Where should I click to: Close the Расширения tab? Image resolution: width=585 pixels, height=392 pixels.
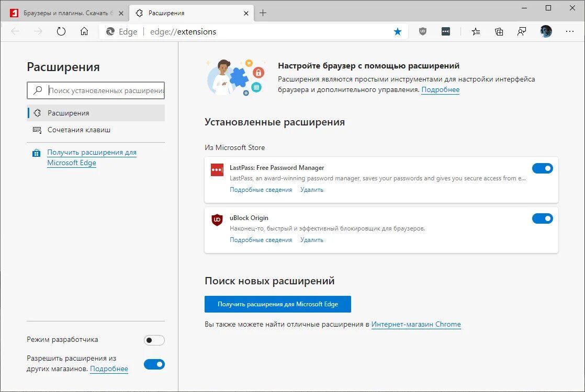(x=246, y=14)
